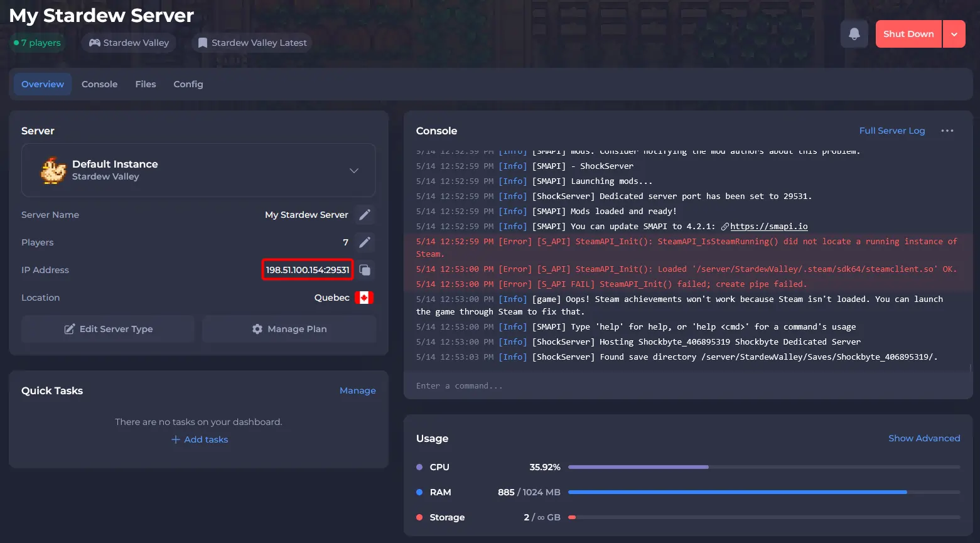Click the 7 players status badge
980x543 pixels.
(38, 43)
